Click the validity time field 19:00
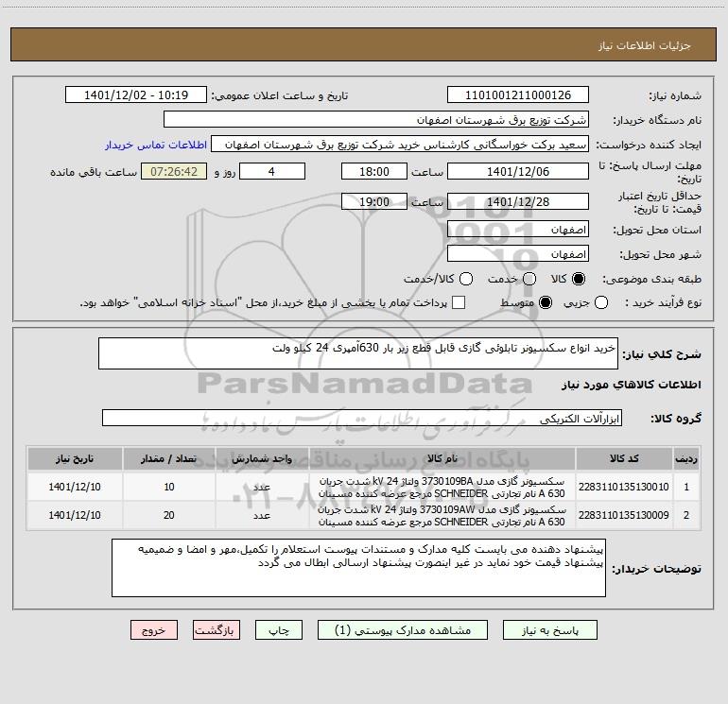This screenshot has width=728, height=704. [374, 201]
